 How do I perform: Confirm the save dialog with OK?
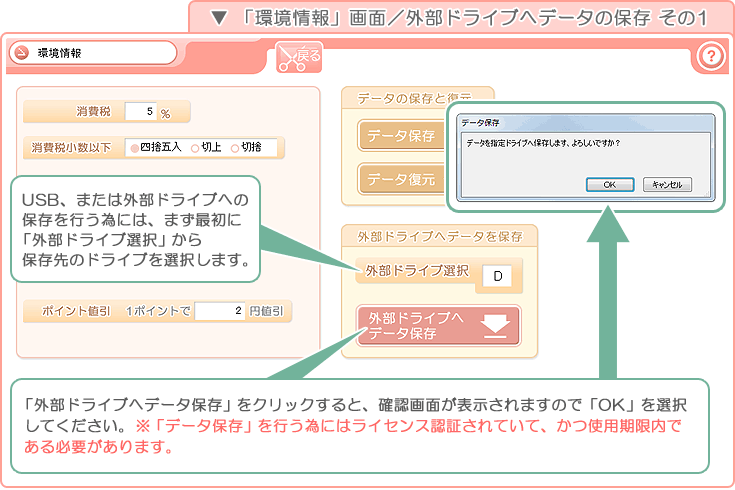tap(610, 184)
